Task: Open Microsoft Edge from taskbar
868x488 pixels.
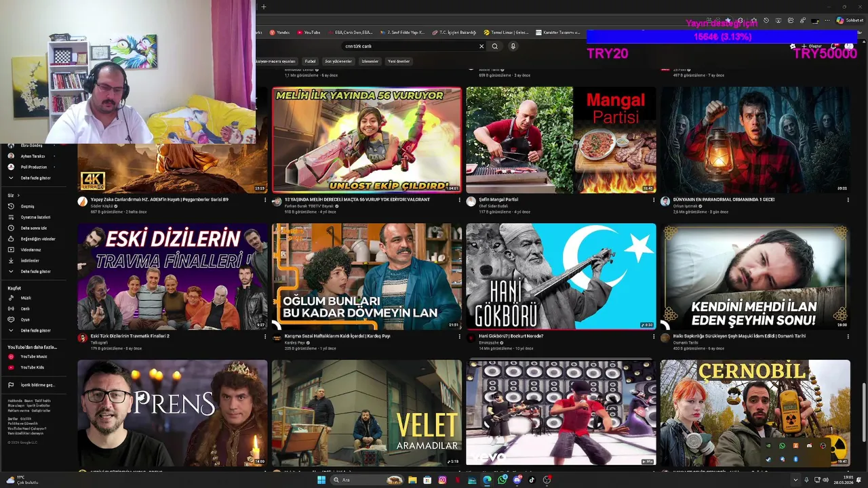Action: click(487, 480)
